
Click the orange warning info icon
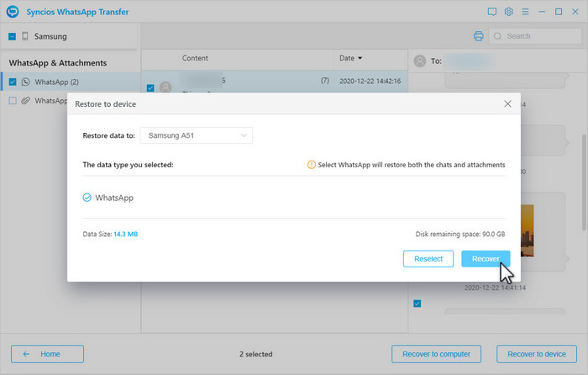[312, 165]
